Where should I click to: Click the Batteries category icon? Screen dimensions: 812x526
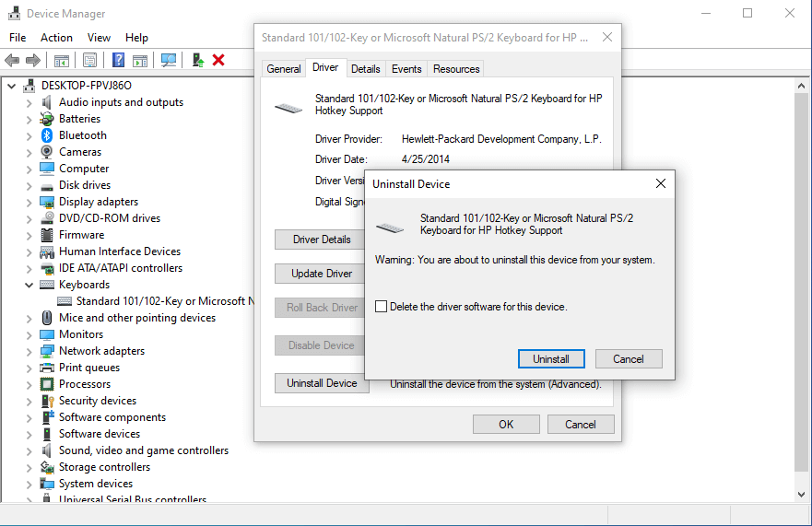[x=47, y=119]
